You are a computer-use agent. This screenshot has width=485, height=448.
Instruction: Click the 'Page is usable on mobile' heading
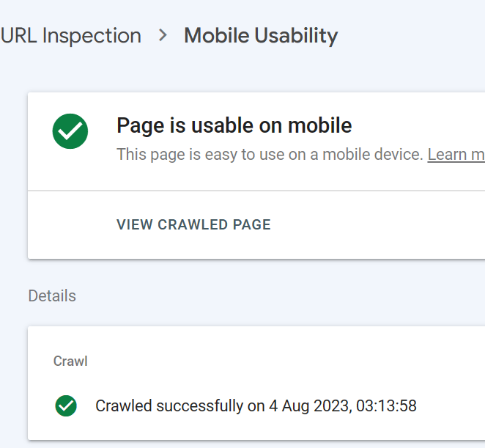234,125
